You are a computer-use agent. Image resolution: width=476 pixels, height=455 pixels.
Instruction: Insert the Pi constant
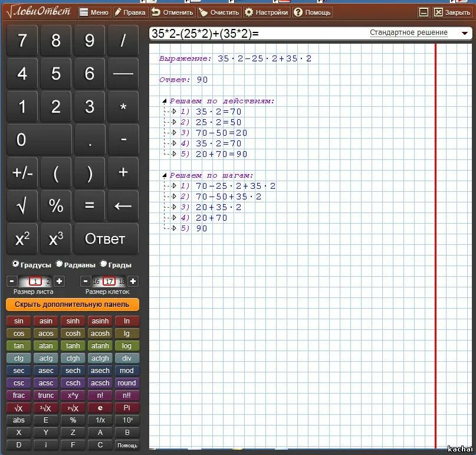coord(127,408)
